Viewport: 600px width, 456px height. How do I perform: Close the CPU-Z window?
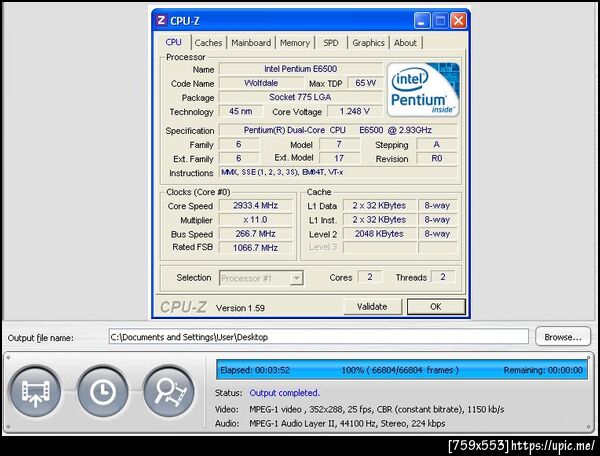458,21
